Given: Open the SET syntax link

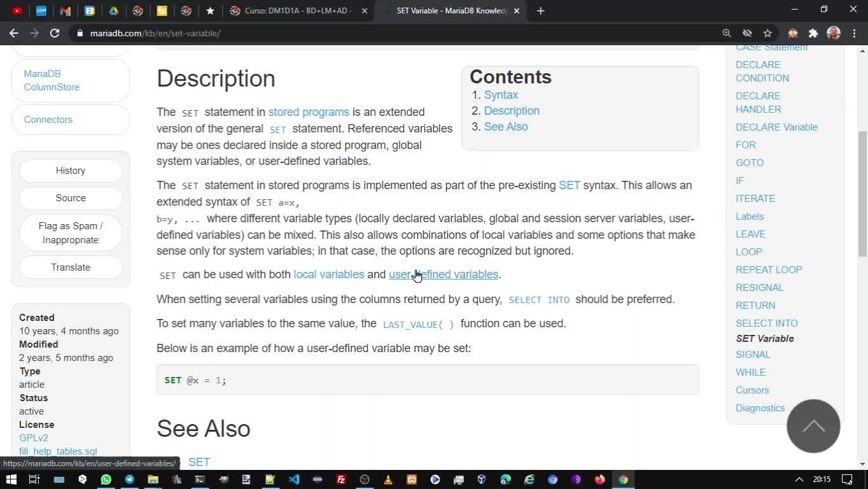Looking at the screenshot, I should pyautogui.click(x=570, y=185).
